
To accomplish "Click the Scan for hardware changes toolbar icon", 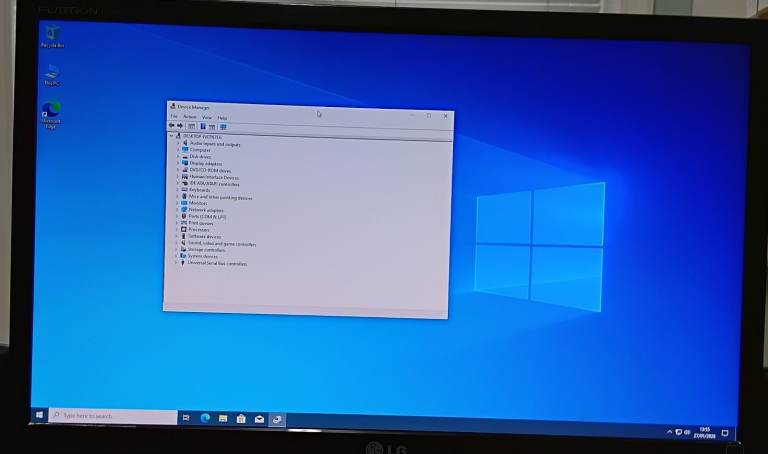I will click(223, 127).
